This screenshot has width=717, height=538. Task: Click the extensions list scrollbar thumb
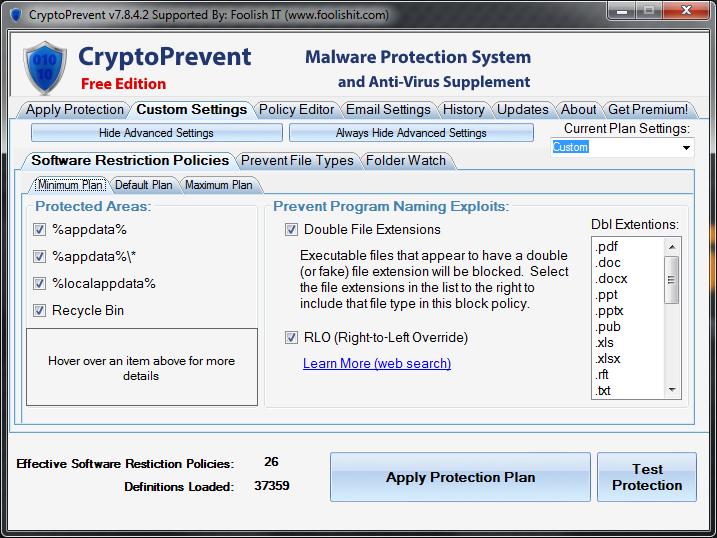click(x=671, y=280)
